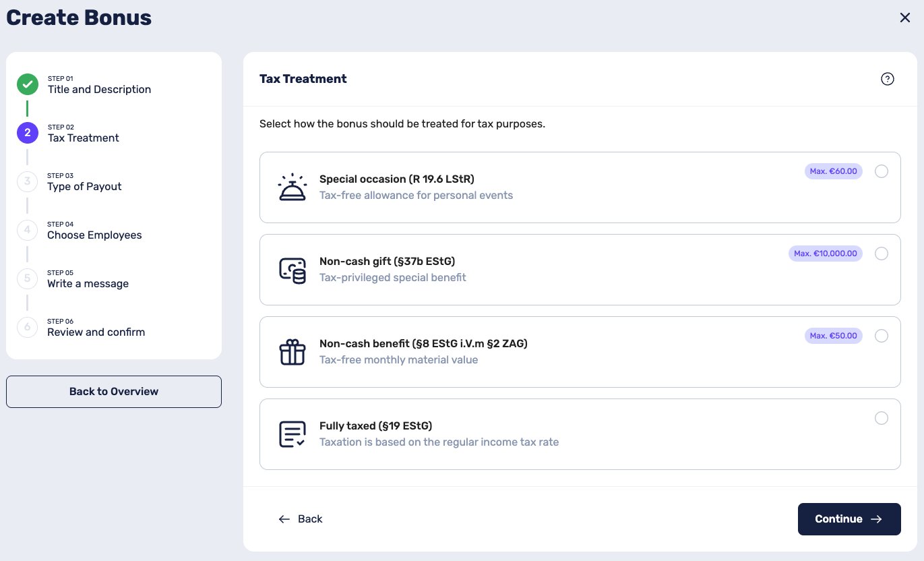The image size is (924, 561).
Task: Select the Non-cash gift radio button
Action: (x=882, y=254)
